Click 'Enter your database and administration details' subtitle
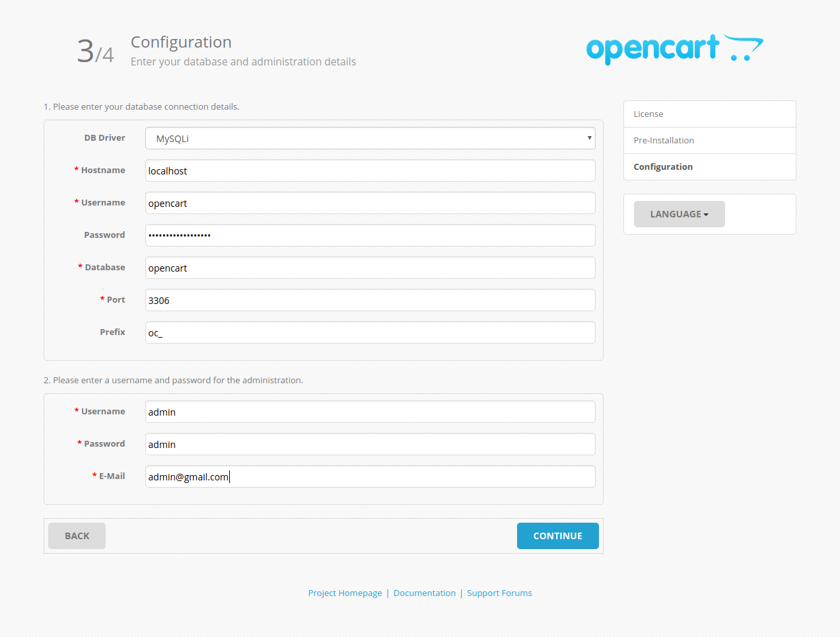The width and height of the screenshot is (840, 637). click(x=243, y=61)
